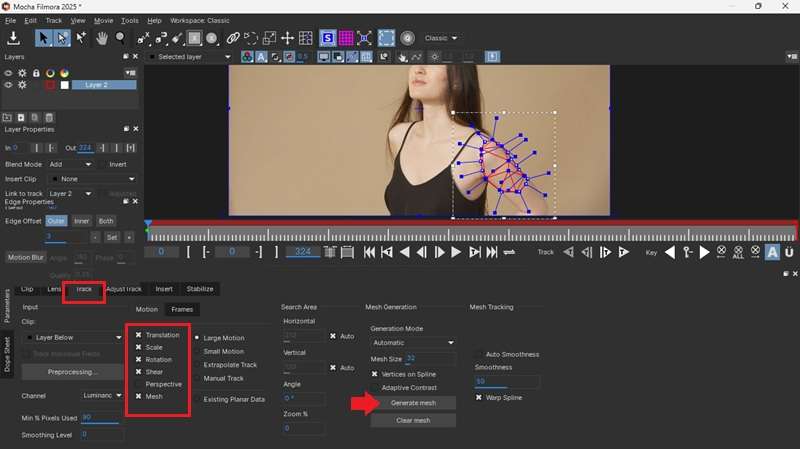This screenshot has width=800, height=449.
Task: Select the Add Point tool
Action: pyautogui.click(x=81, y=38)
